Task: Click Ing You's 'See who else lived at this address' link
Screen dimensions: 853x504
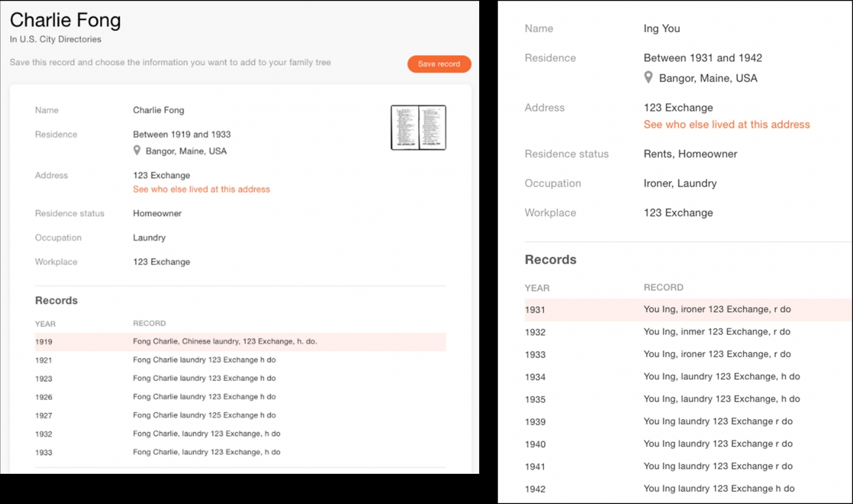Action: (727, 124)
